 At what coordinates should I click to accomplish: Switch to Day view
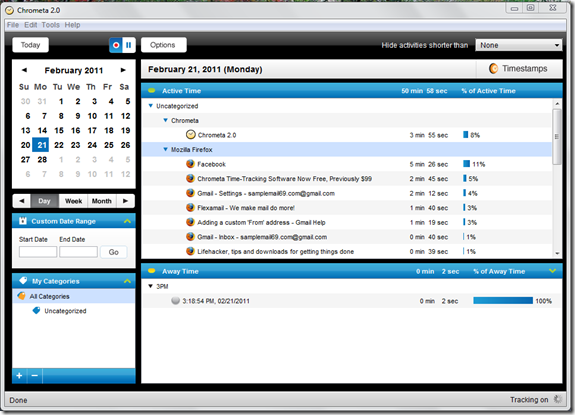[x=44, y=201]
